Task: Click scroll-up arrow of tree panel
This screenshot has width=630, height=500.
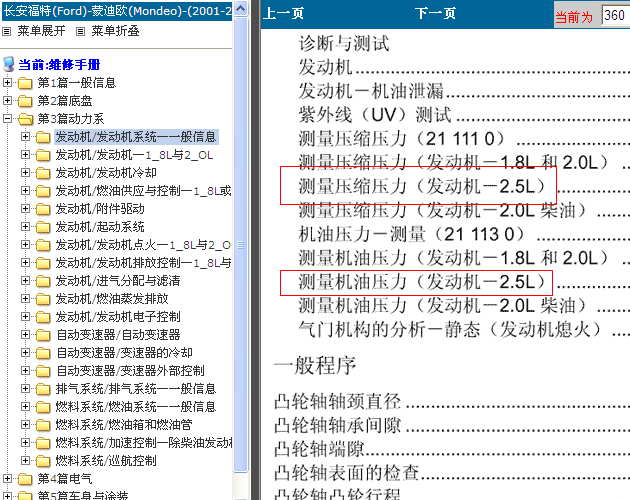Action: (240, 8)
